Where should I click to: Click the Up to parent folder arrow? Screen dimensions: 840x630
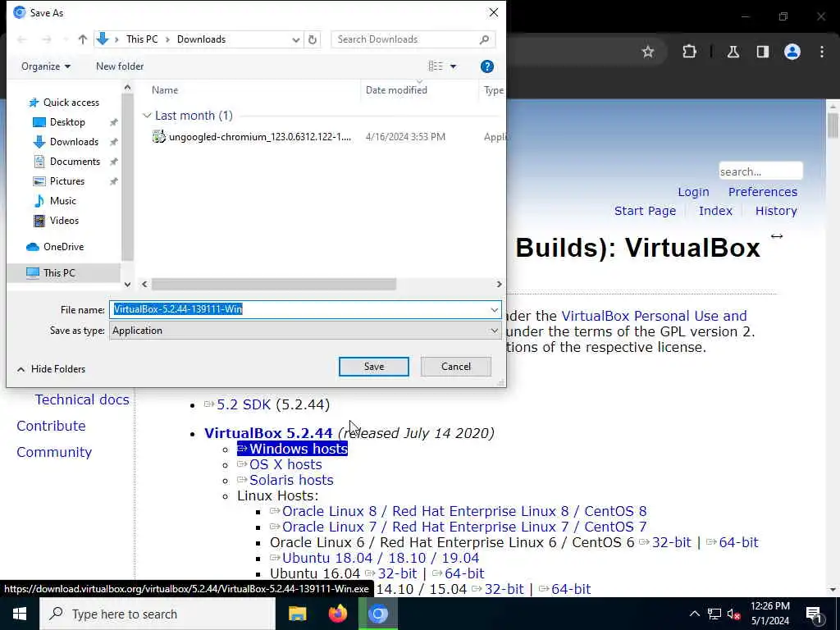pyautogui.click(x=83, y=39)
